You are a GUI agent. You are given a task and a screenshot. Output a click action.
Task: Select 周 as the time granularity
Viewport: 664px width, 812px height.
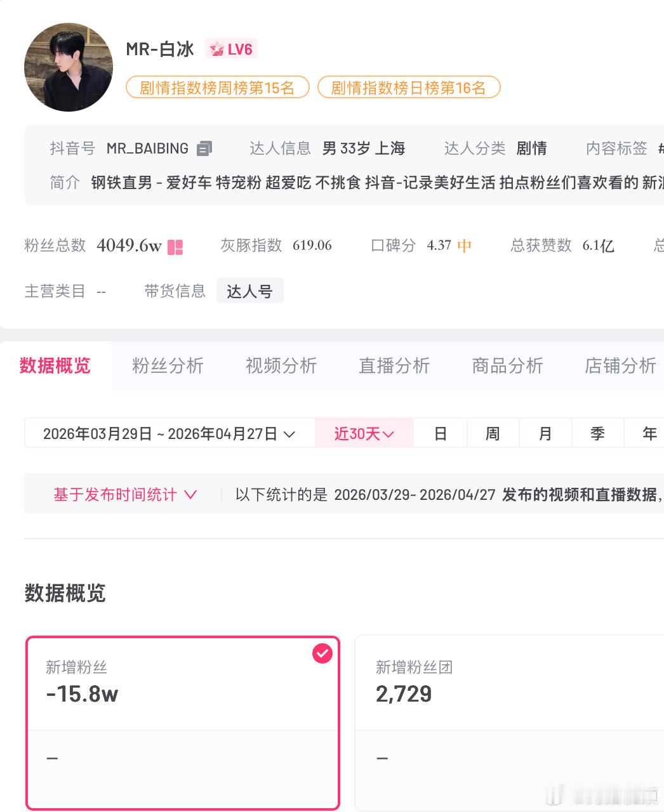(x=493, y=433)
